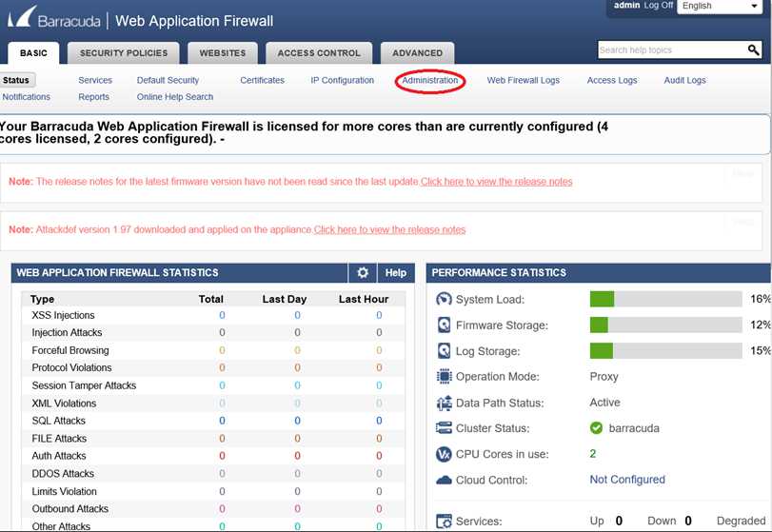Open Online Help Search
This screenshot has width=772, height=532.
(x=175, y=97)
